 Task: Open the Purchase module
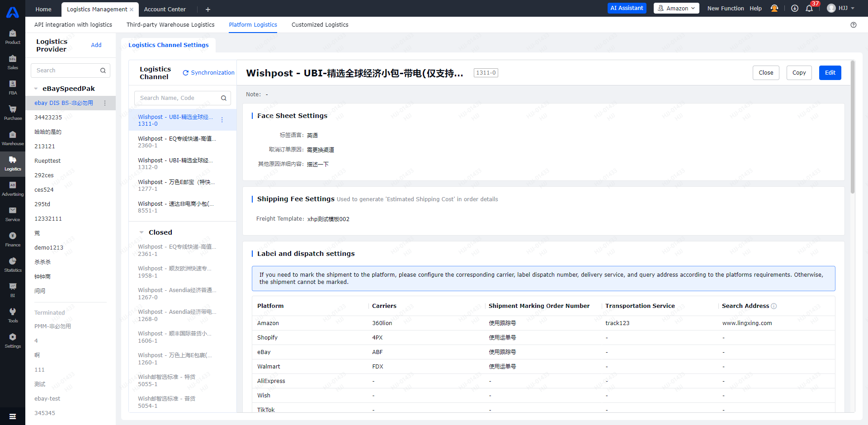(x=12, y=112)
